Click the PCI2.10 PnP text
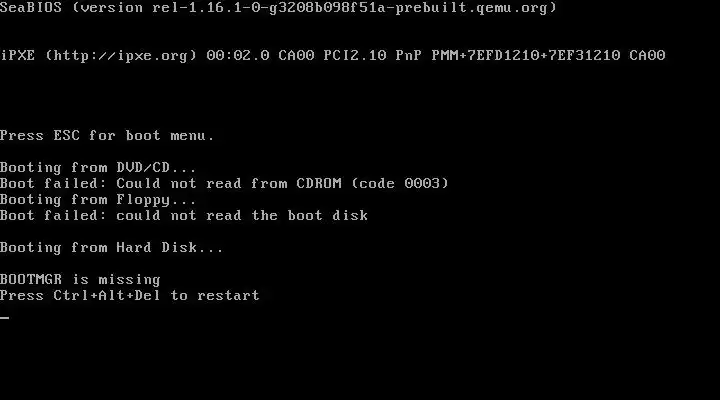The width and height of the screenshot is (720, 400). (x=372, y=56)
